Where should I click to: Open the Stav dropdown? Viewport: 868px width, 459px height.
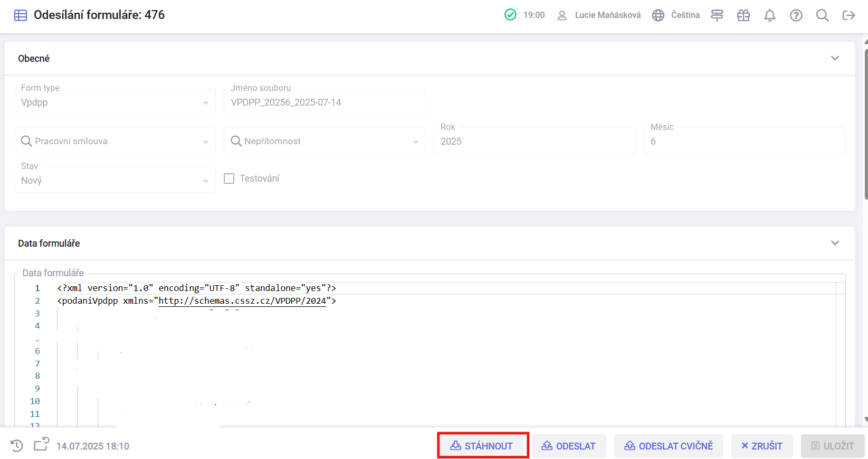(x=205, y=181)
